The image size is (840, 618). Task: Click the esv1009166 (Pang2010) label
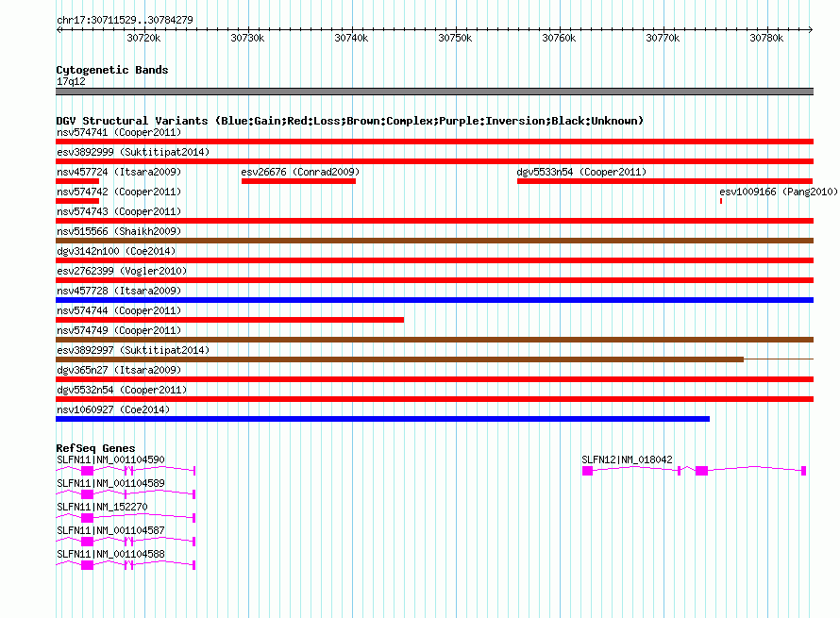pyautogui.click(x=779, y=192)
